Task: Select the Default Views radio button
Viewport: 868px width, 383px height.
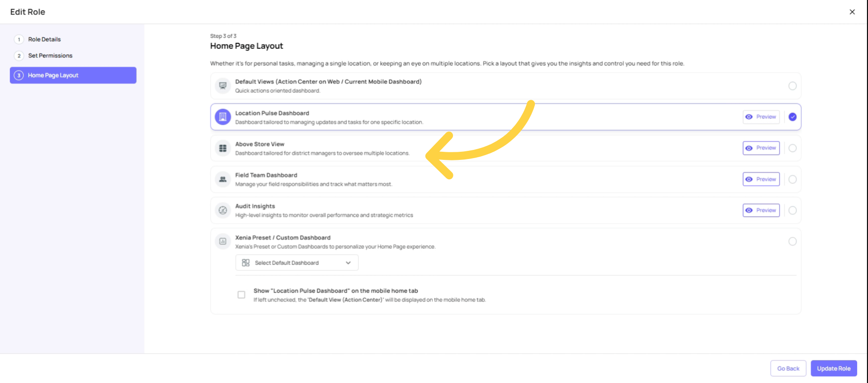Action: 793,86
